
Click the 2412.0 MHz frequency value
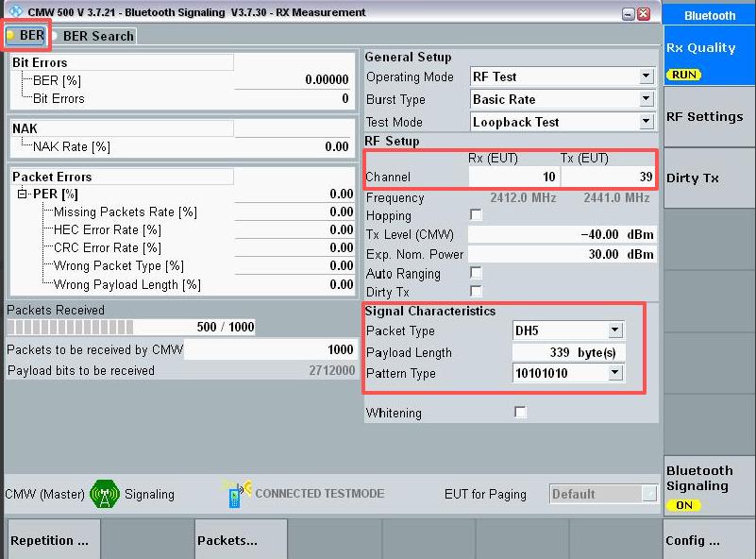pos(523,197)
